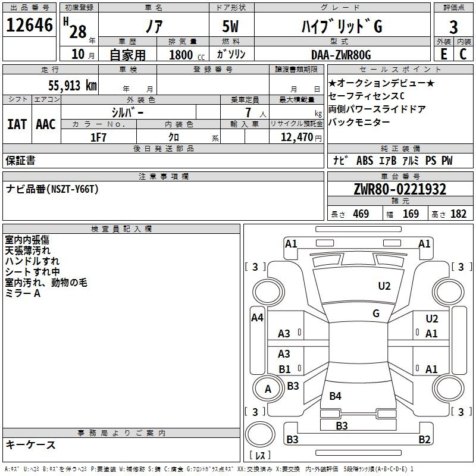Click アルミ in genuine equipment

[411, 160]
